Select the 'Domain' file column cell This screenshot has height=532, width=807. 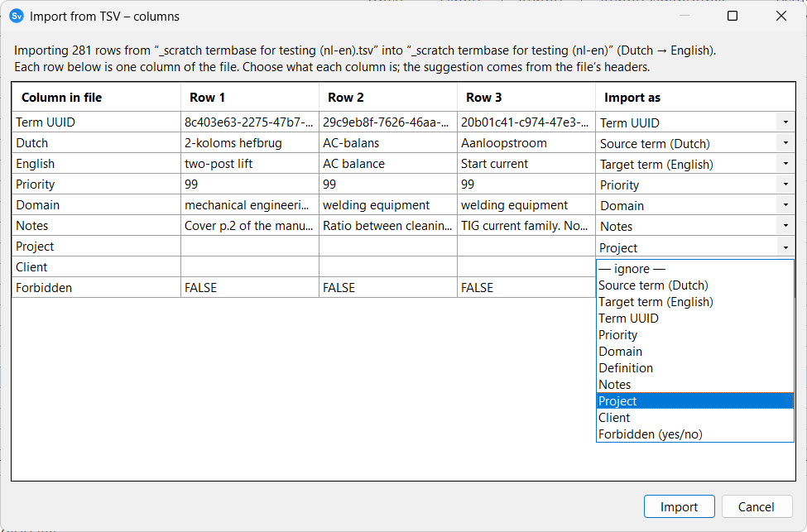point(96,204)
